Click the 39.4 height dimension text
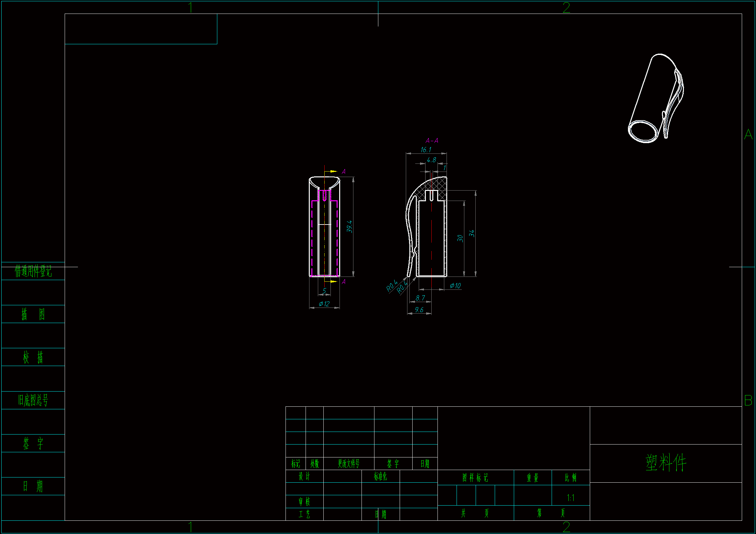 pos(349,227)
